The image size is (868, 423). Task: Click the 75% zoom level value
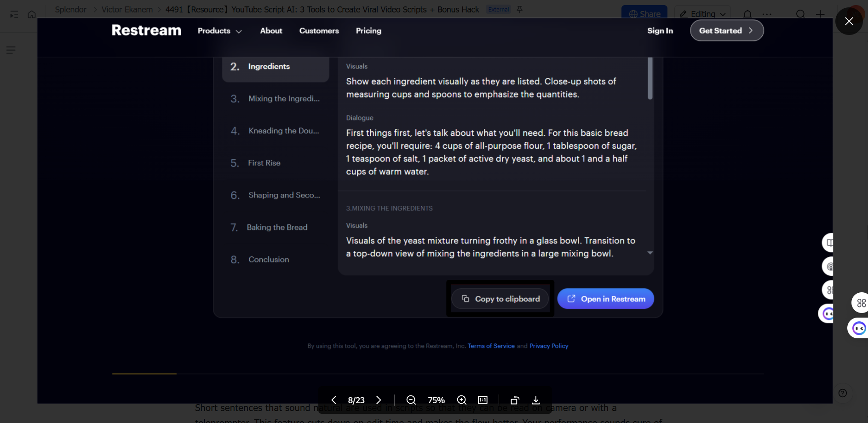click(436, 400)
